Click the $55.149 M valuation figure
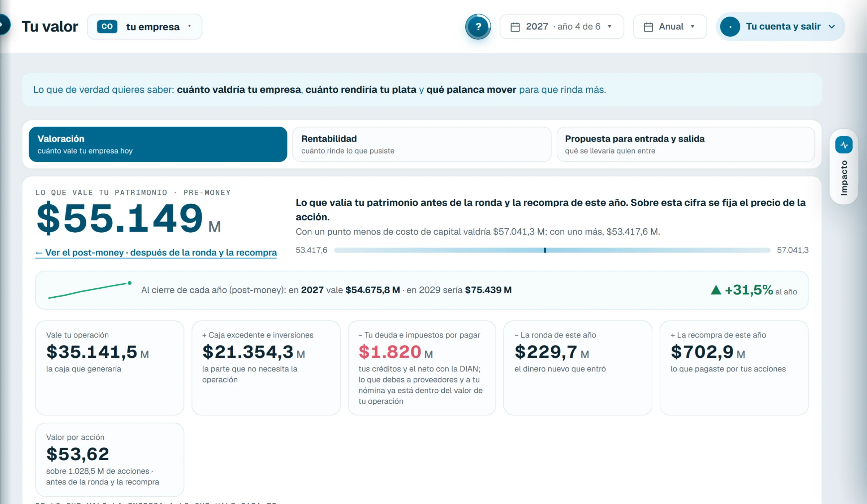867x504 pixels. pyautogui.click(x=128, y=218)
